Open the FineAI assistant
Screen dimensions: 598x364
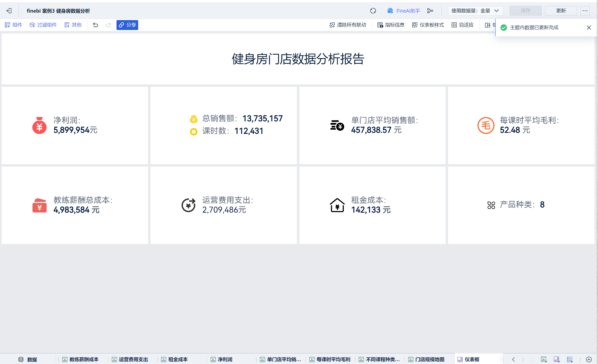point(404,11)
